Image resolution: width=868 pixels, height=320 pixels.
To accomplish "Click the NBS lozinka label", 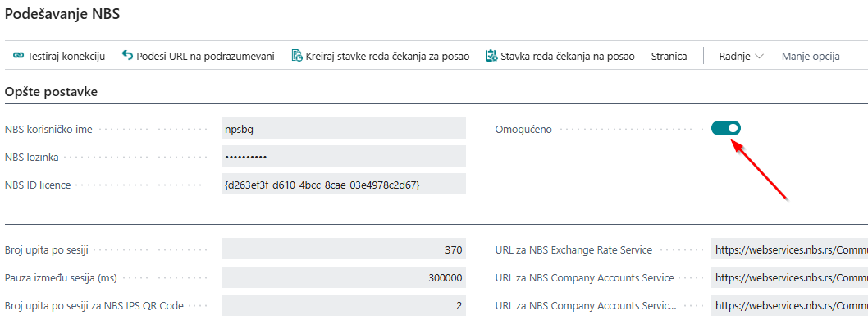I will 31,158.
